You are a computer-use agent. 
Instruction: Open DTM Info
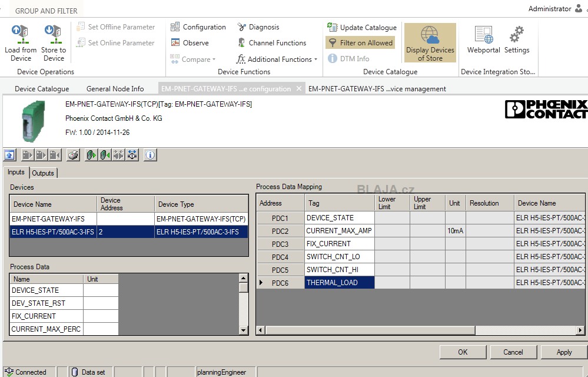pos(349,58)
